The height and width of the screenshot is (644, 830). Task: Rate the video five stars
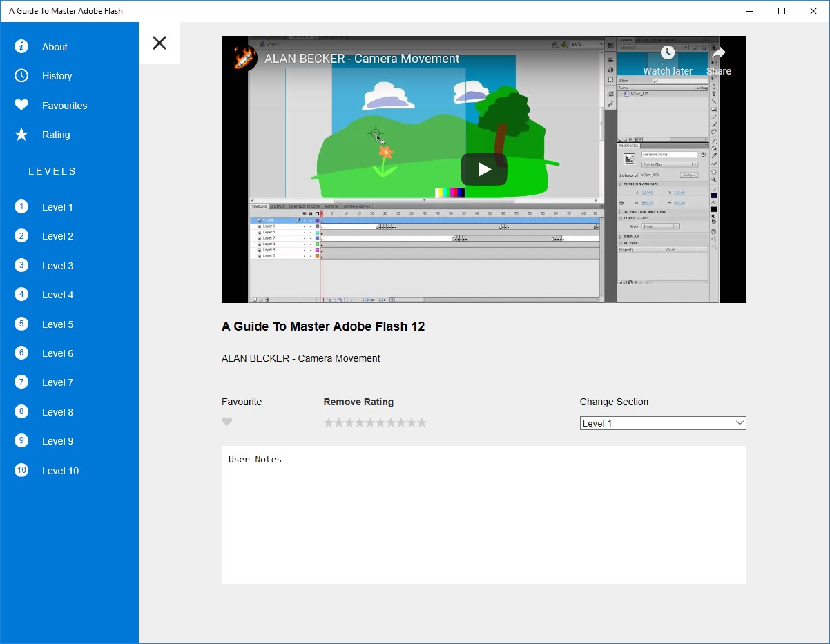click(x=370, y=422)
